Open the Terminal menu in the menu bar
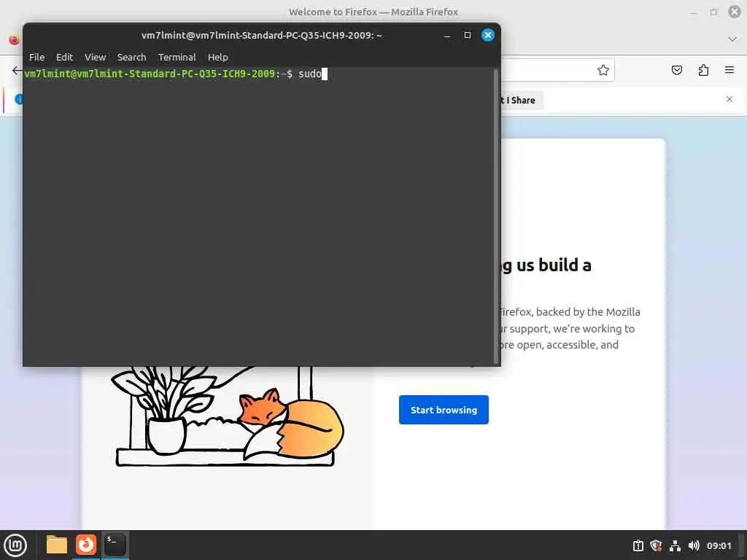 [x=177, y=57]
